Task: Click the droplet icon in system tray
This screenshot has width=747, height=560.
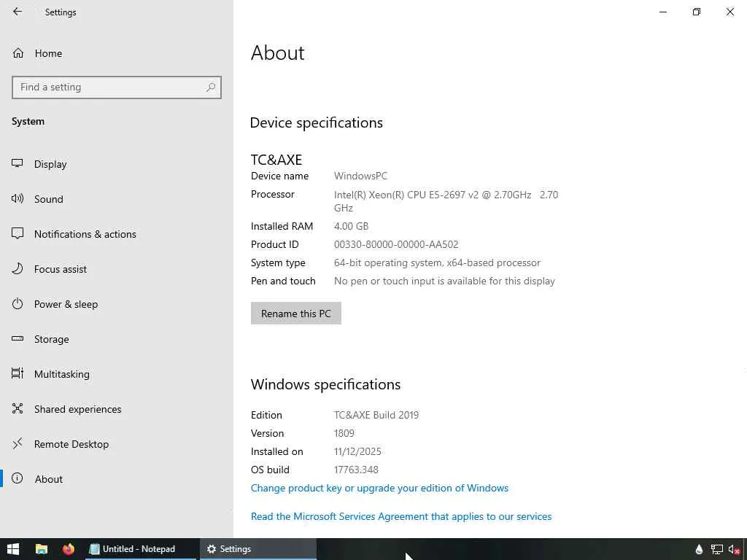Action: point(699,550)
